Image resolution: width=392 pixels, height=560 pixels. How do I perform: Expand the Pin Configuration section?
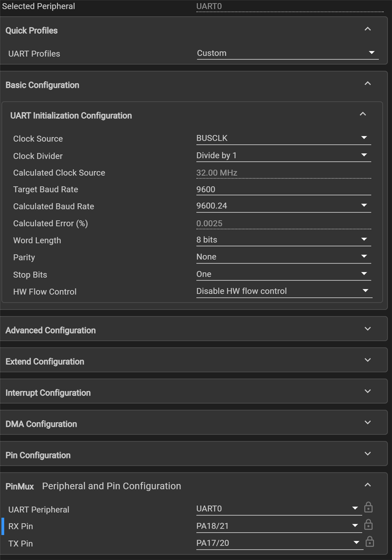pyautogui.click(x=368, y=454)
